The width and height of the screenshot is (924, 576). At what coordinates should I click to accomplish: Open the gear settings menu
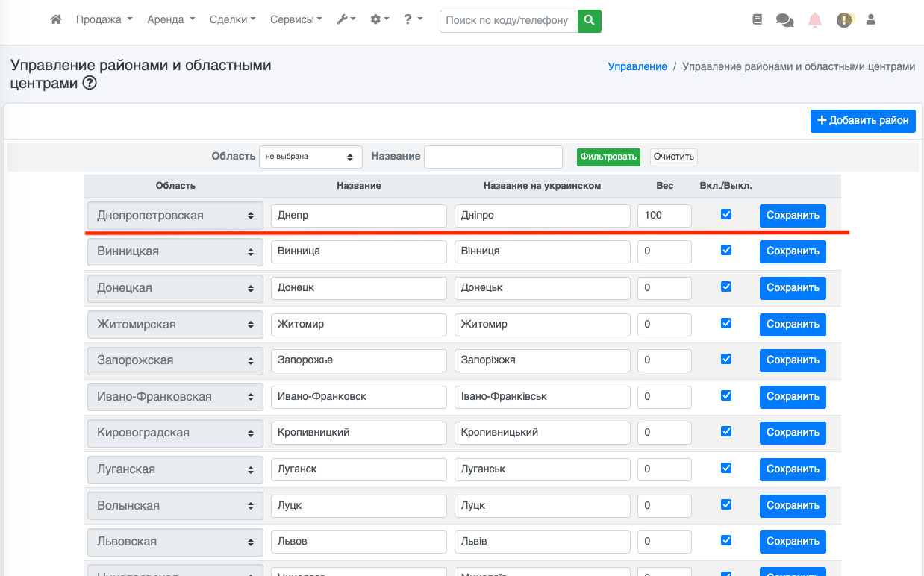pos(379,20)
